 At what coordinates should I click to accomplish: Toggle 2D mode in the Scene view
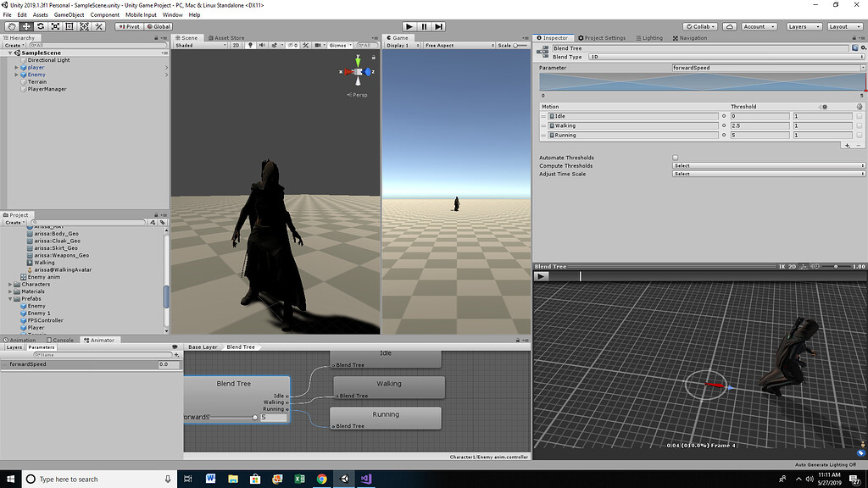(234, 45)
